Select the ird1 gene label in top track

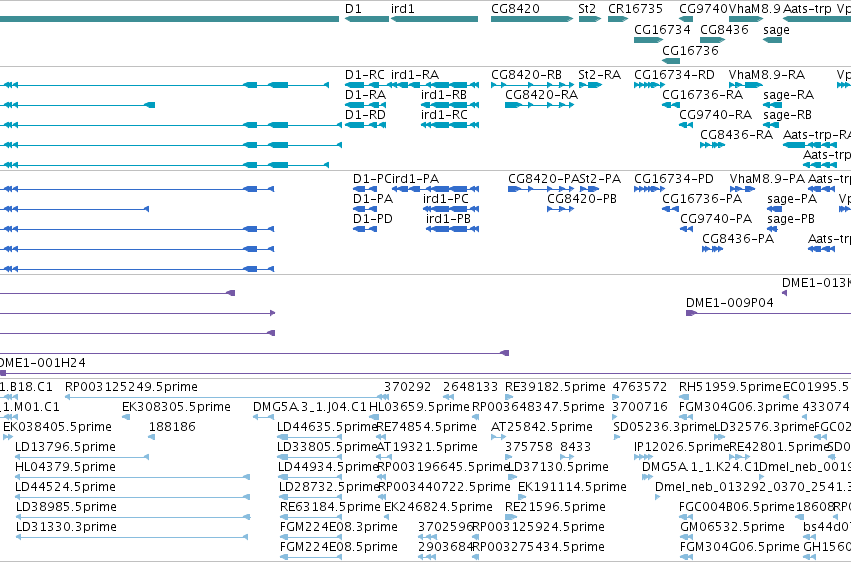(x=402, y=9)
